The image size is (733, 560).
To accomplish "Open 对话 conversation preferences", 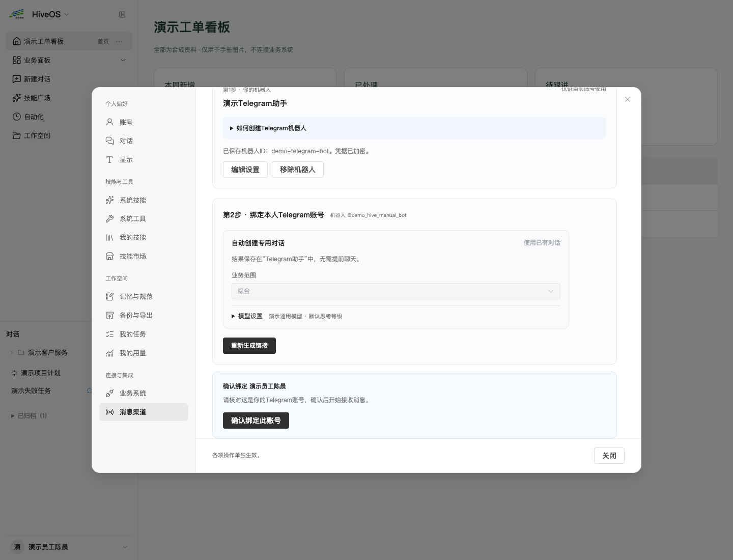I will (144, 141).
